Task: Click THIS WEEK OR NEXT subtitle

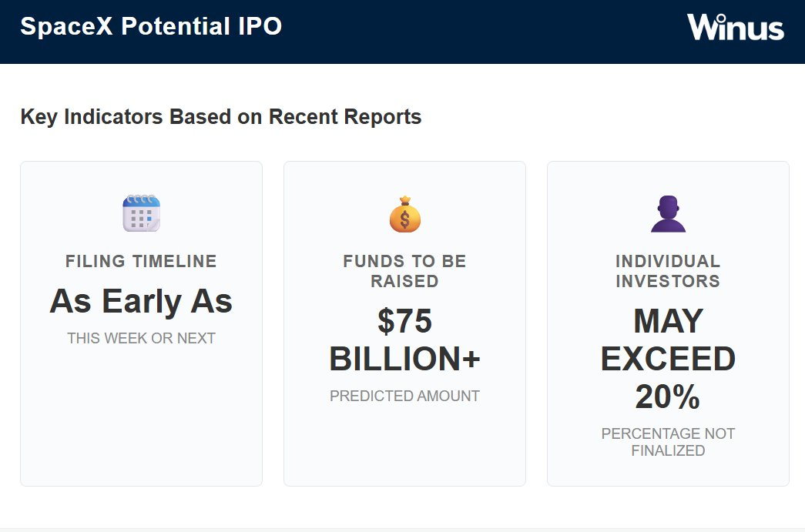Action: (x=141, y=338)
